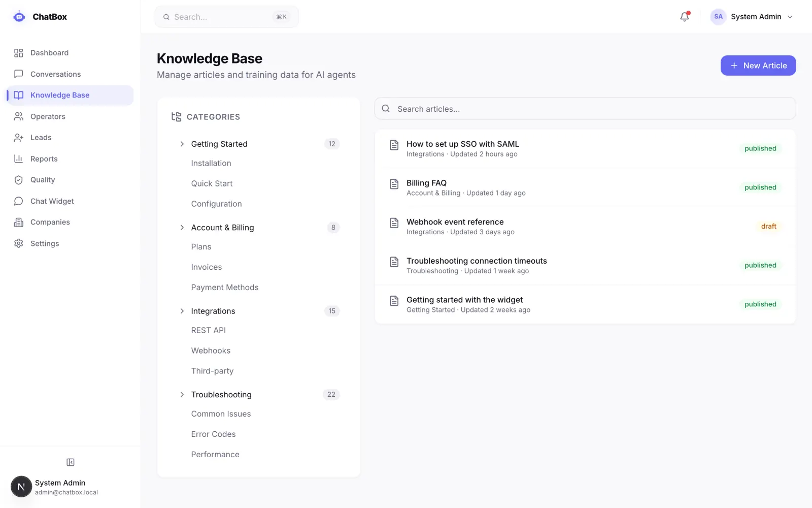The image size is (812, 508).
Task: Click the ChatBox robot logo icon
Action: 19,17
